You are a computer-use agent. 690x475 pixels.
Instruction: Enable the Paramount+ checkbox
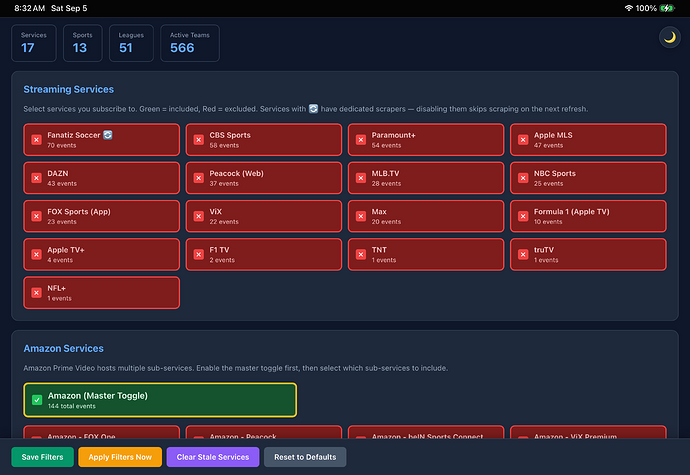tap(361, 140)
